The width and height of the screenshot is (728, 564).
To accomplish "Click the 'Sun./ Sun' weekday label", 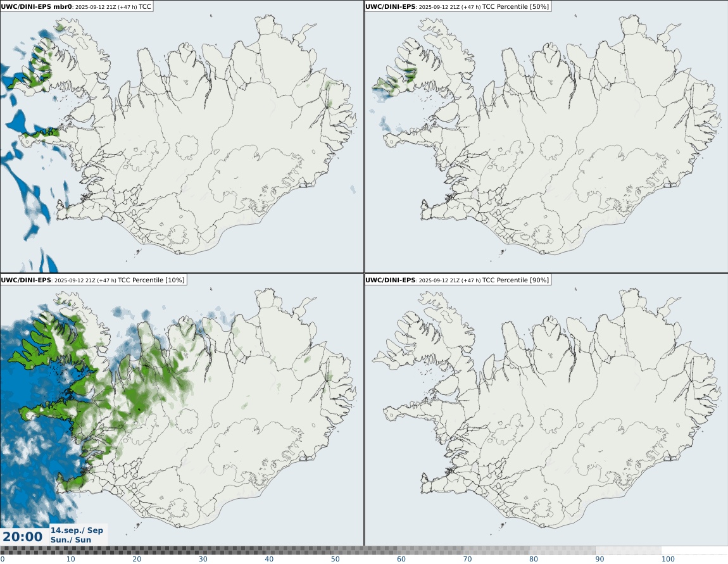I will 70,540.
